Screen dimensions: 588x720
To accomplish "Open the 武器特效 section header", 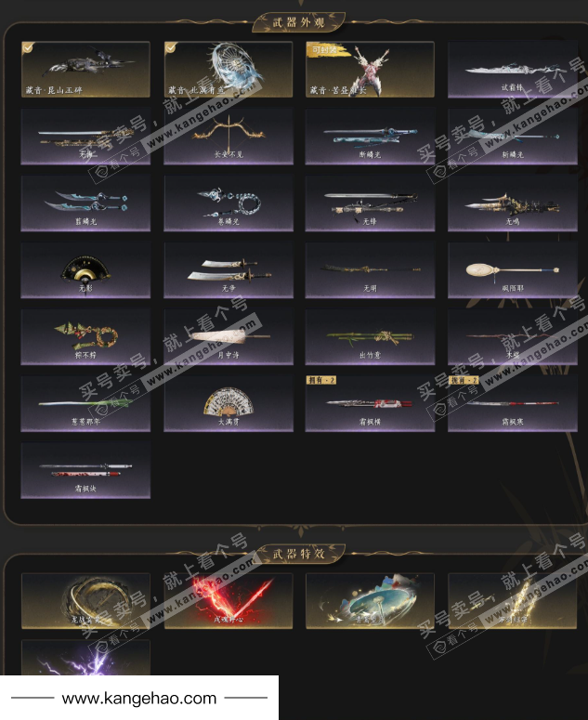I will 298,554.
